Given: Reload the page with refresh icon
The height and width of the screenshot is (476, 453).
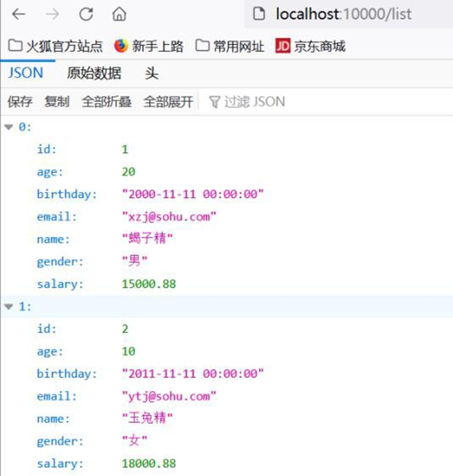Looking at the screenshot, I should pyautogui.click(x=86, y=14).
